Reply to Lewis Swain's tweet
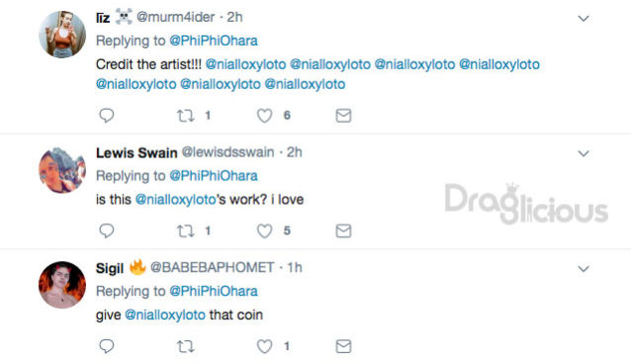Viewport: 631px width, 364px height. [107, 231]
